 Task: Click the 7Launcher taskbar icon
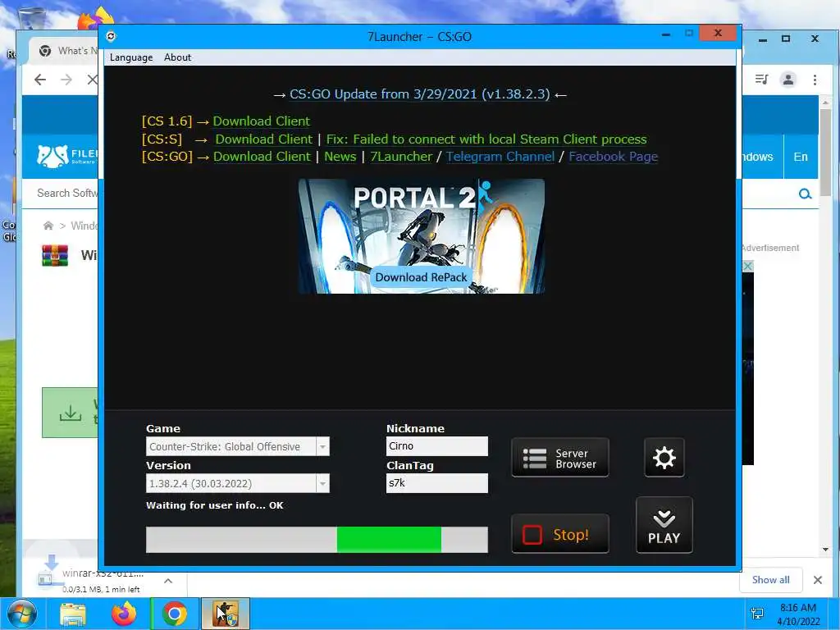(x=226, y=614)
